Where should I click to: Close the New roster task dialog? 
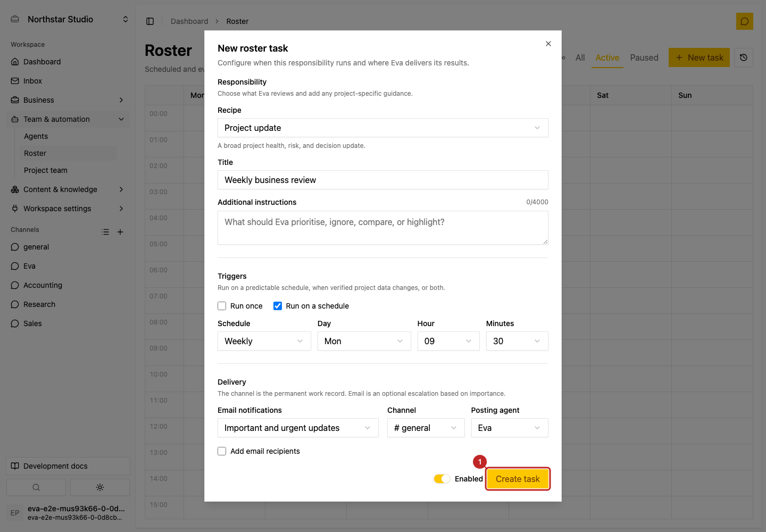[x=548, y=44]
